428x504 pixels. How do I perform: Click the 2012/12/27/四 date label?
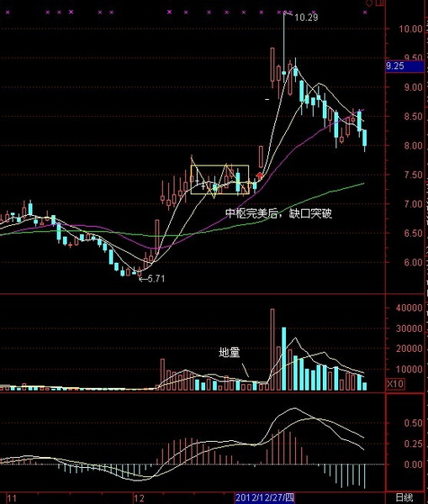point(265,498)
